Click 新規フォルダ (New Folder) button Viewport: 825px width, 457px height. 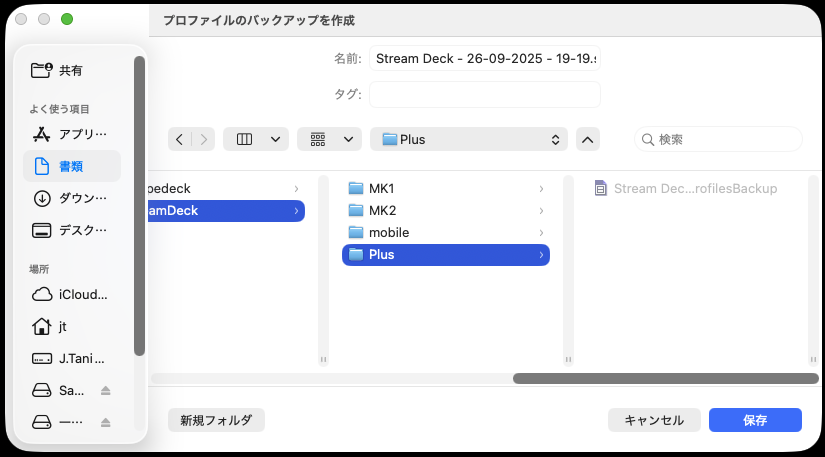[x=216, y=420]
